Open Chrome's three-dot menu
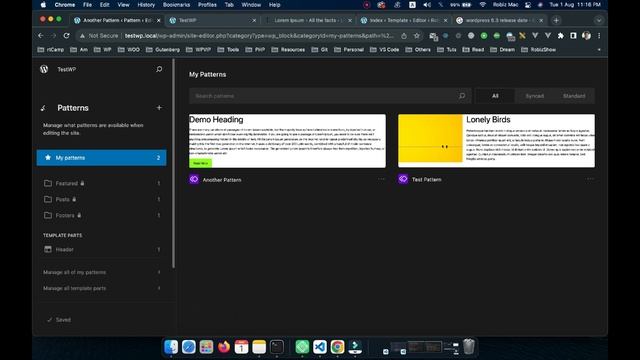The width and height of the screenshot is (640, 360). 599,36
